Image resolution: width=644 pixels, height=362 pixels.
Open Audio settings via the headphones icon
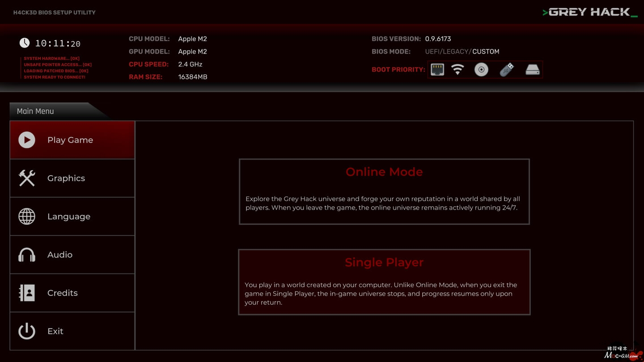(27, 255)
